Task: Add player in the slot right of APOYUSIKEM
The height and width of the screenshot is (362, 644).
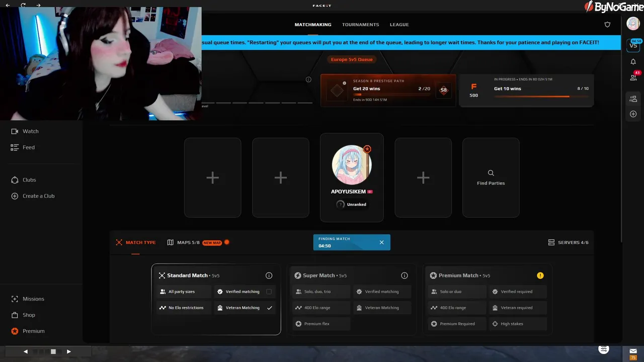Action: [x=423, y=177]
